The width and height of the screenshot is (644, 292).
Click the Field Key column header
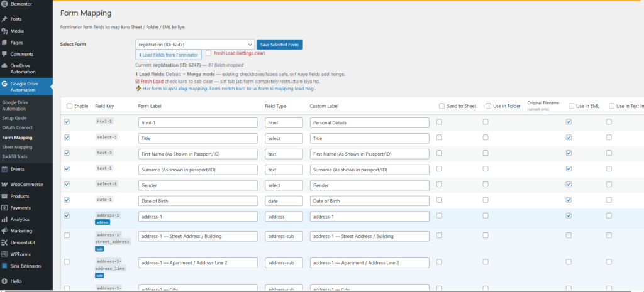pyautogui.click(x=104, y=106)
